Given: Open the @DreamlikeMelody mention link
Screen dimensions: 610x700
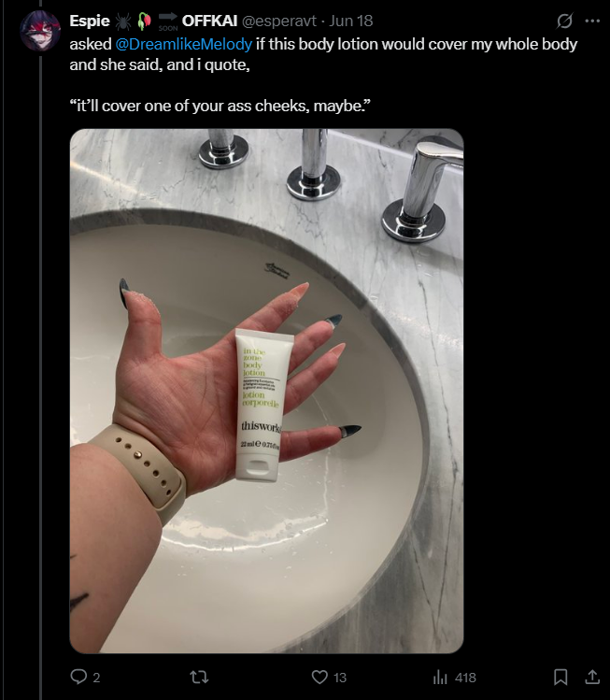Looking at the screenshot, I should coord(184,44).
